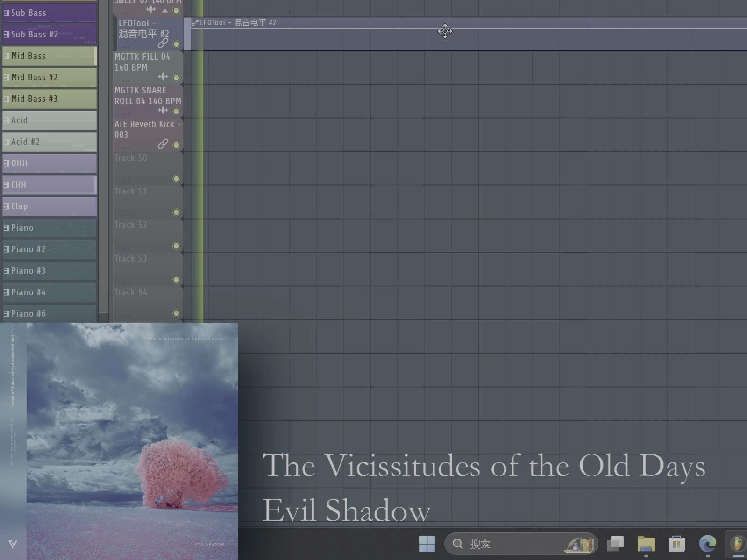Open the LFOTool automation clip menu icon
This screenshot has height=560, width=747.
pyautogui.click(x=195, y=23)
